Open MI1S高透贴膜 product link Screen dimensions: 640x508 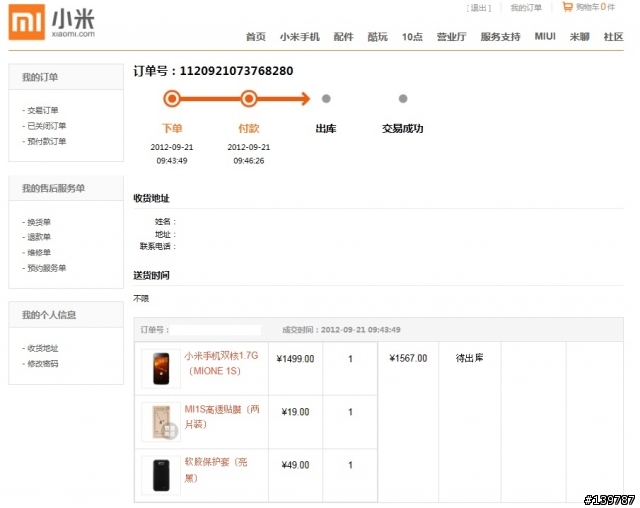pyautogui.click(x=222, y=417)
